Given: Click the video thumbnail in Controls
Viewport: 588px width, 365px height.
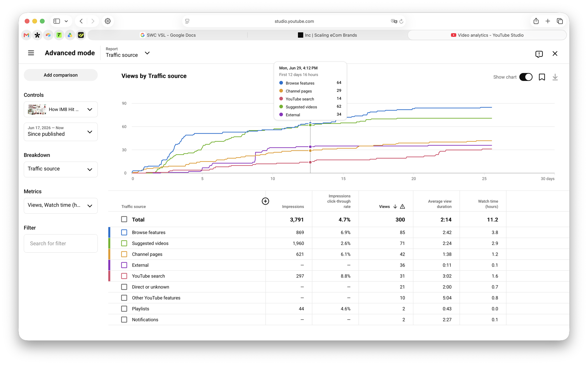Looking at the screenshot, I should 37,109.
